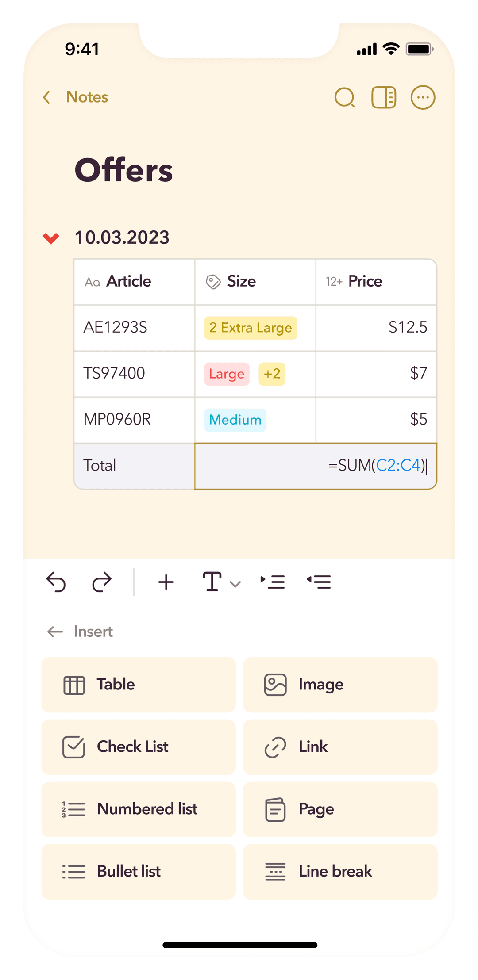Edit the SUM(C2:C4) formula cell
This screenshot has width=478, height=980.
tap(316, 466)
